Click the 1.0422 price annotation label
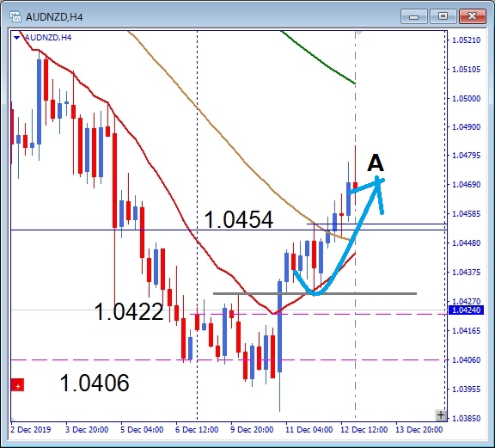This screenshot has height=448, width=495. 129,311
